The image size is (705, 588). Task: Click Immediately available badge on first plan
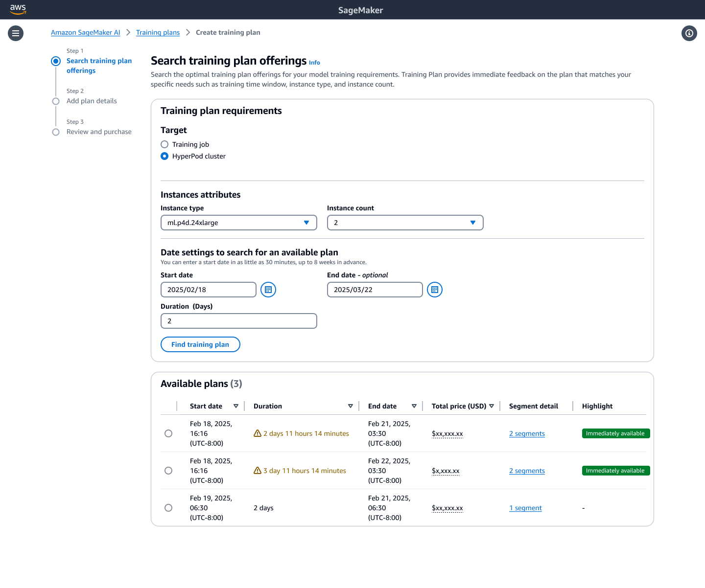click(x=616, y=433)
